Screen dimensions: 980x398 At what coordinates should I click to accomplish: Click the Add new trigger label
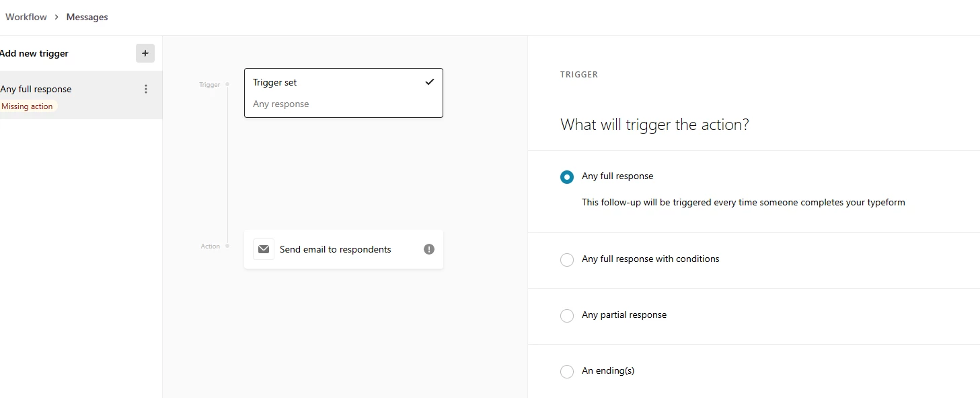pyautogui.click(x=34, y=53)
